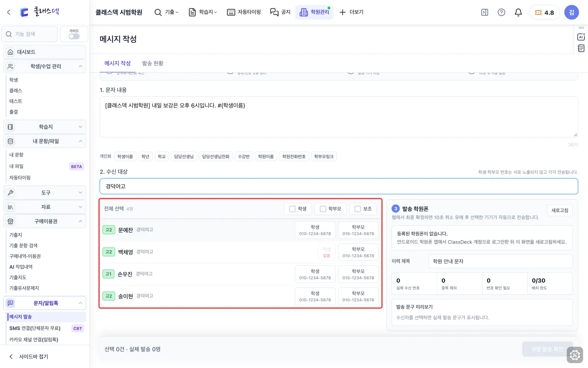The width and height of the screenshot is (588, 368).
Task: Click the 도구 wrench icon
Action: [11, 192]
